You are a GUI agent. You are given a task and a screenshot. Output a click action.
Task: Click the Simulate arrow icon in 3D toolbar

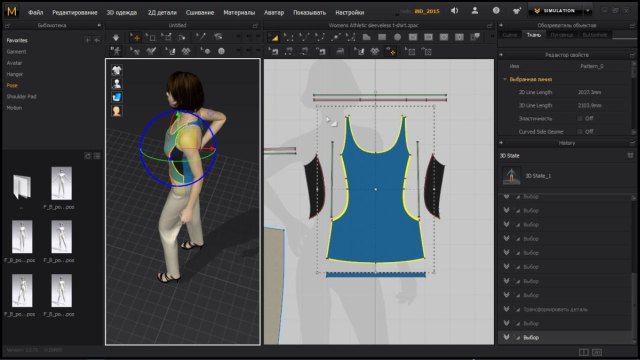[x=116, y=38]
